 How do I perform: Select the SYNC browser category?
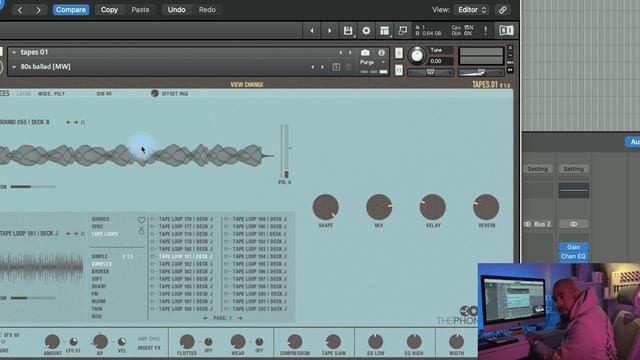[x=98, y=227]
